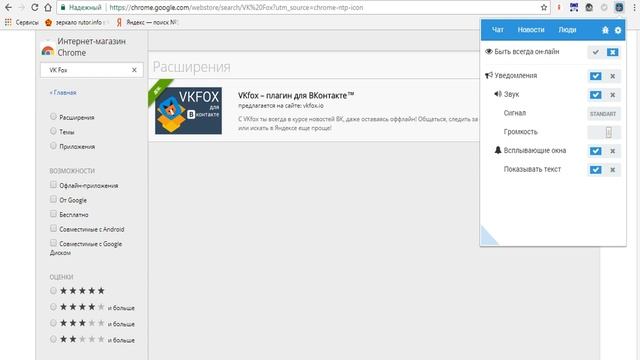Clear the VK Fox search field
Screen dimensions: 640x360
click(134, 70)
